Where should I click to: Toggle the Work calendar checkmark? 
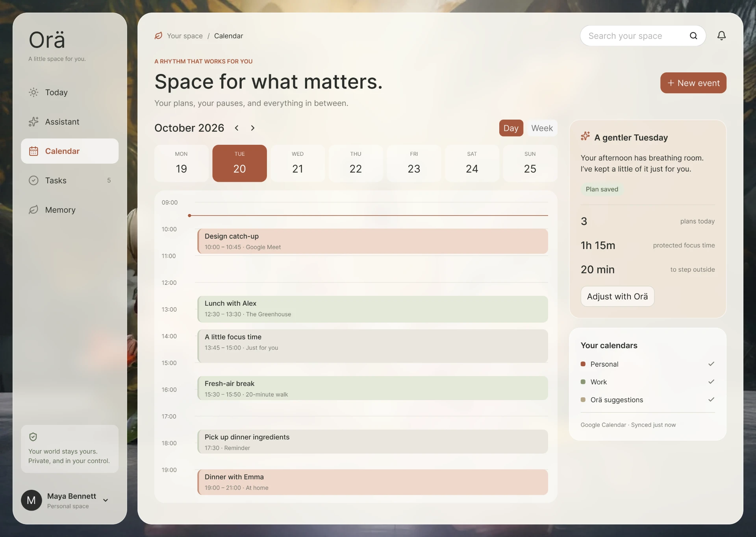pyautogui.click(x=711, y=382)
